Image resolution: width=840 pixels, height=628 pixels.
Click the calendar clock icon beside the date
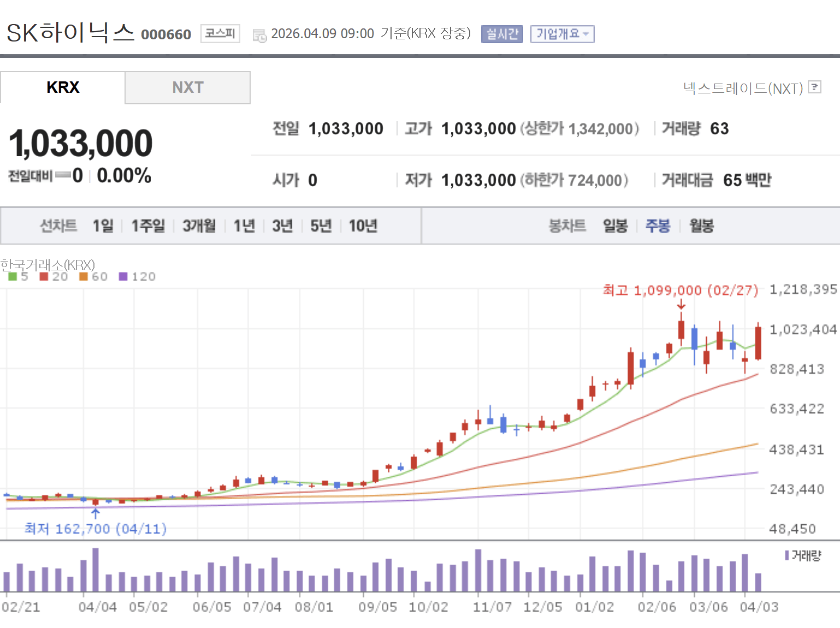(x=259, y=35)
